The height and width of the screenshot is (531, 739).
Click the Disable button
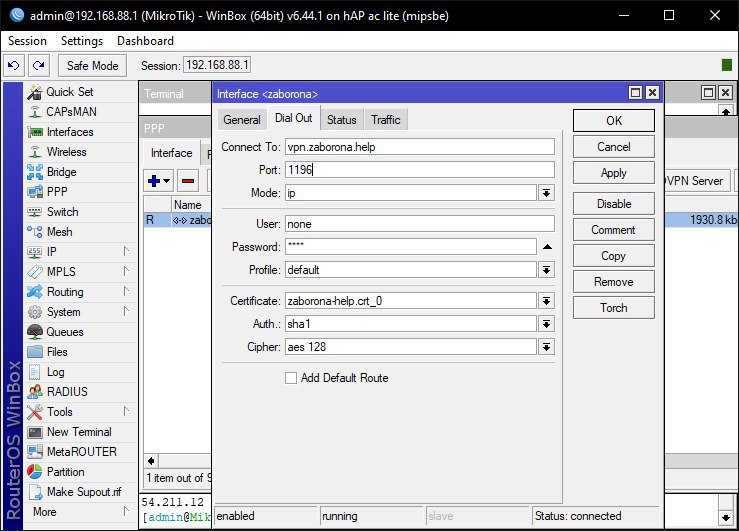coord(614,204)
